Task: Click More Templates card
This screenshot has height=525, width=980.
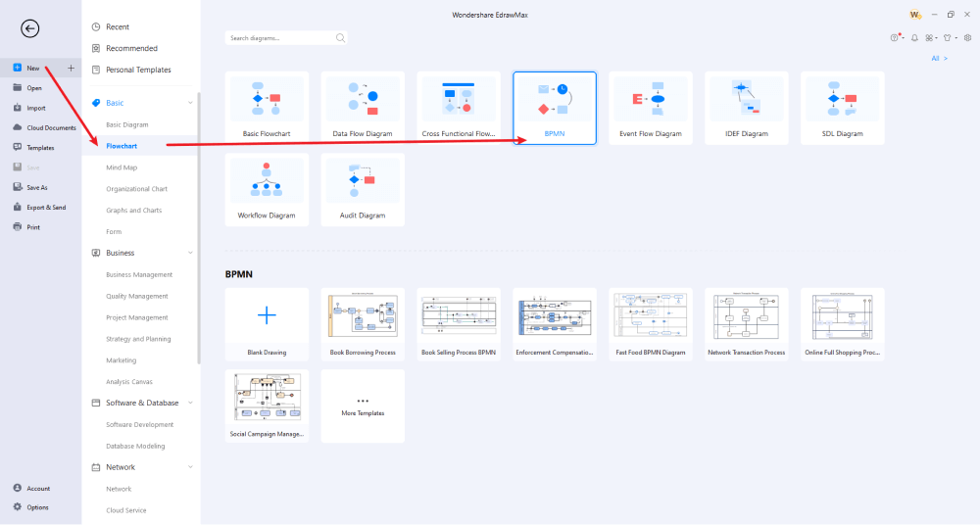Action: (363, 406)
